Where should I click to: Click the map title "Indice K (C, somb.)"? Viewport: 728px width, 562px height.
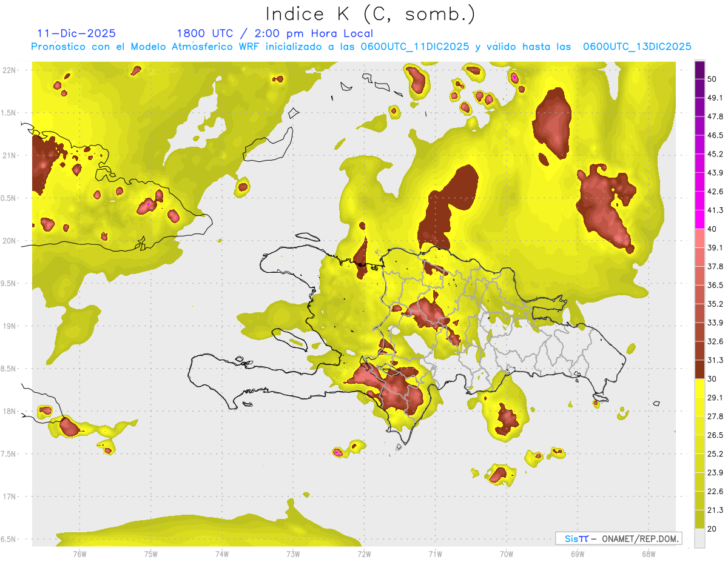click(371, 14)
